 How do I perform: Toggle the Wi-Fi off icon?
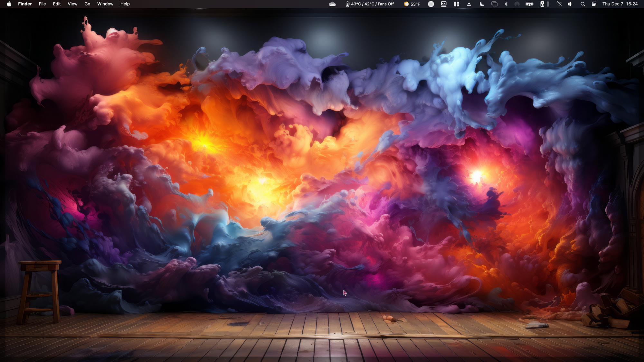click(559, 4)
